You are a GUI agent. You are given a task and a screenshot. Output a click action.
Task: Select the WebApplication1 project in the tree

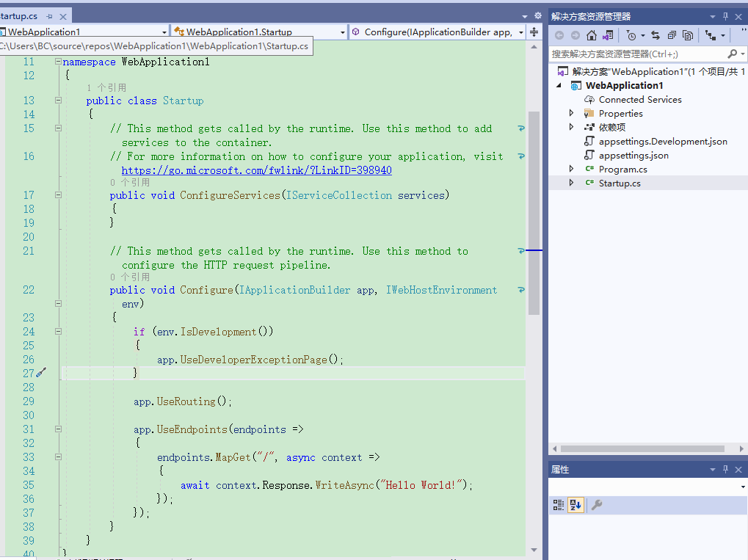pyautogui.click(x=624, y=85)
